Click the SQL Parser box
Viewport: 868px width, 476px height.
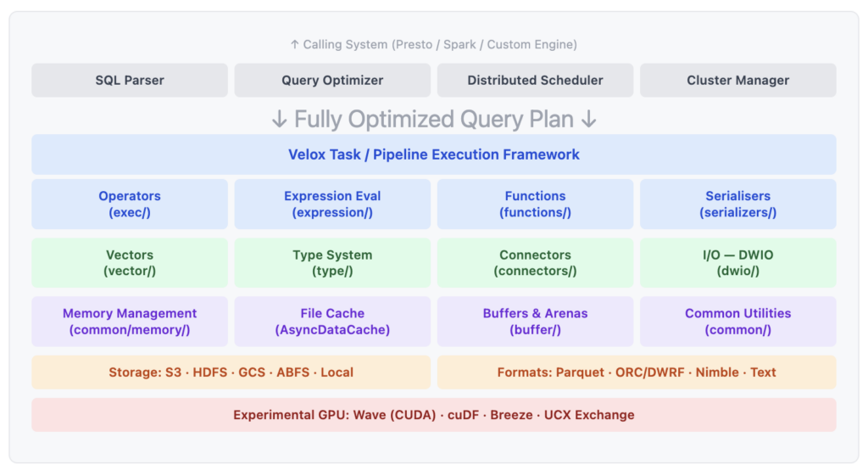pos(130,81)
